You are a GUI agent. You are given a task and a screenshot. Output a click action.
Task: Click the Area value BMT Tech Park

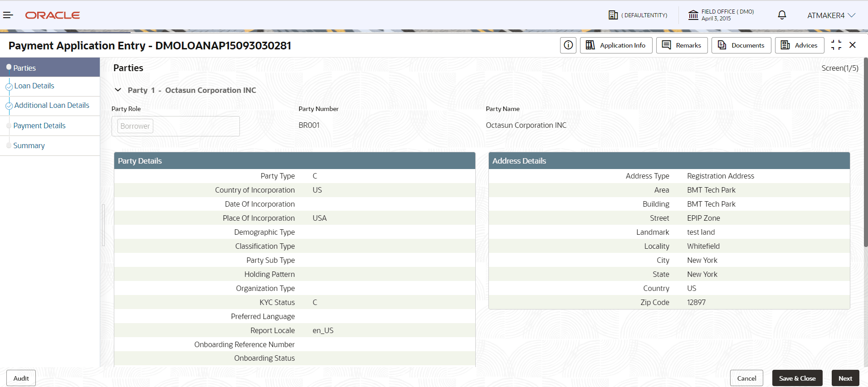point(711,190)
